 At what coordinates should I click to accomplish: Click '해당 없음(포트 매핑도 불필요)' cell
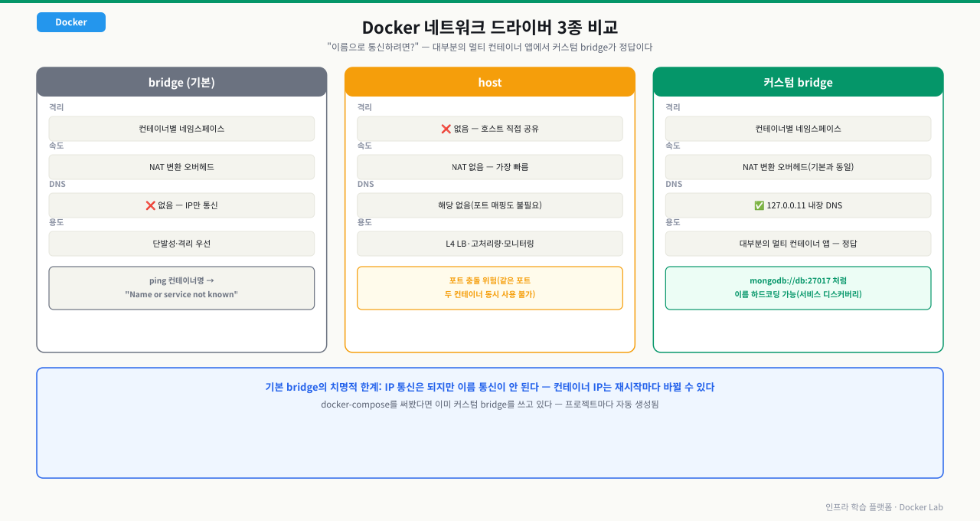pos(490,205)
